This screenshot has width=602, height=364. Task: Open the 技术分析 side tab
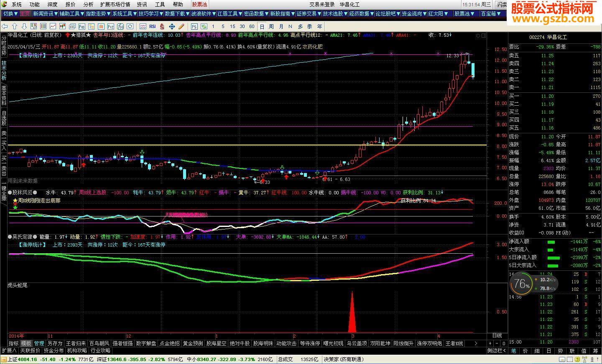[x=4, y=71]
